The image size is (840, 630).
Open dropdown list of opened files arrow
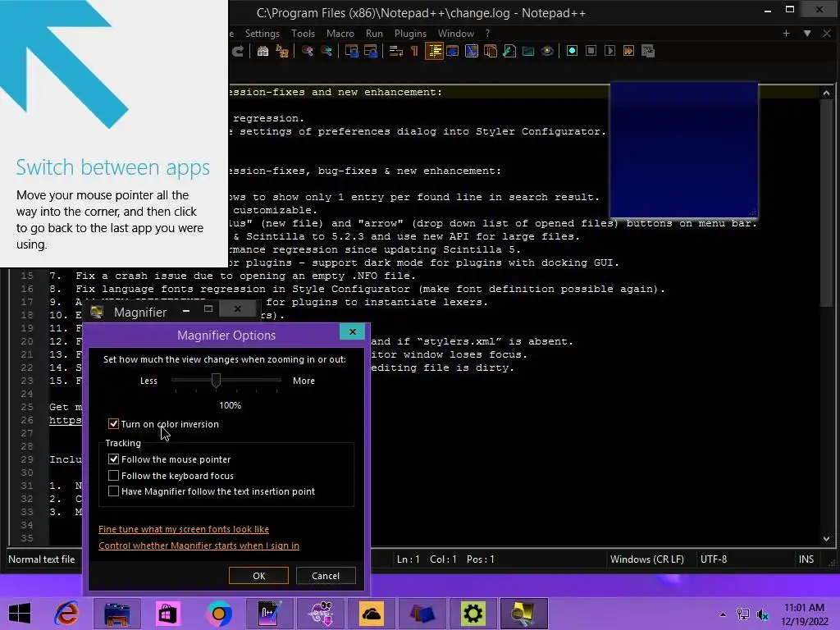click(x=807, y=33)
